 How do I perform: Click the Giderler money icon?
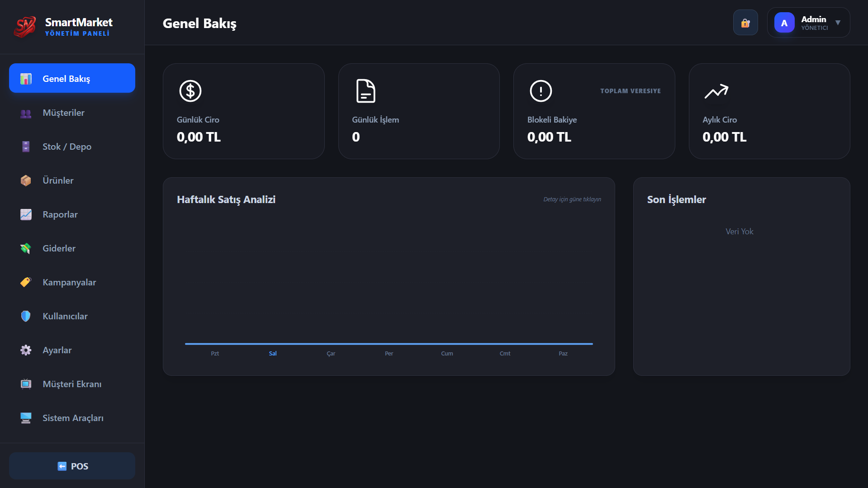pos(26,248)
